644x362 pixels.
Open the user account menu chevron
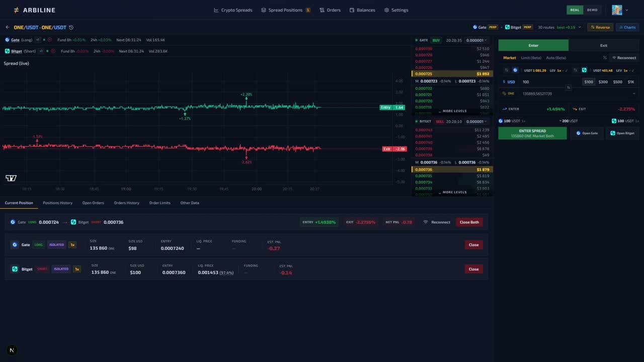[x=627, y=10]
